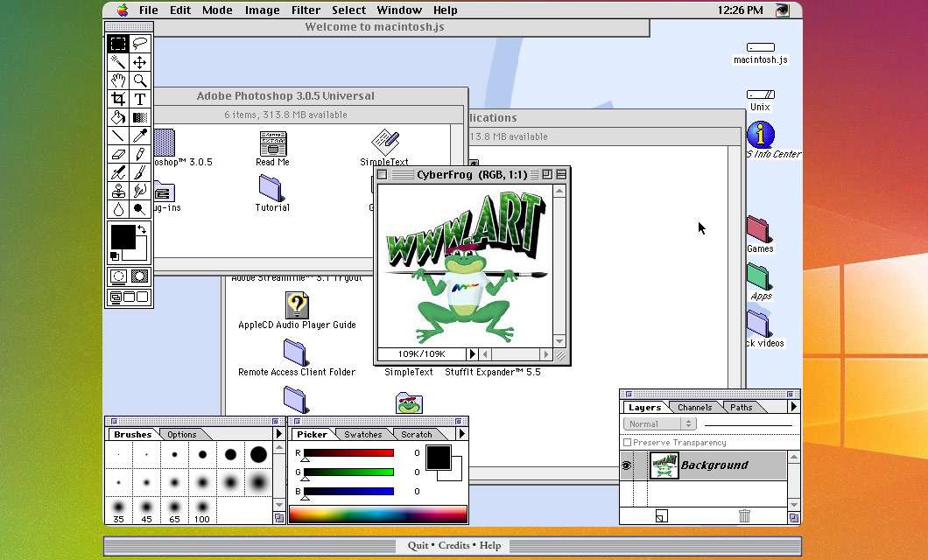Switch to Standard edit mode
Screen dimensions: 928x560
click(x=118, y=276)
